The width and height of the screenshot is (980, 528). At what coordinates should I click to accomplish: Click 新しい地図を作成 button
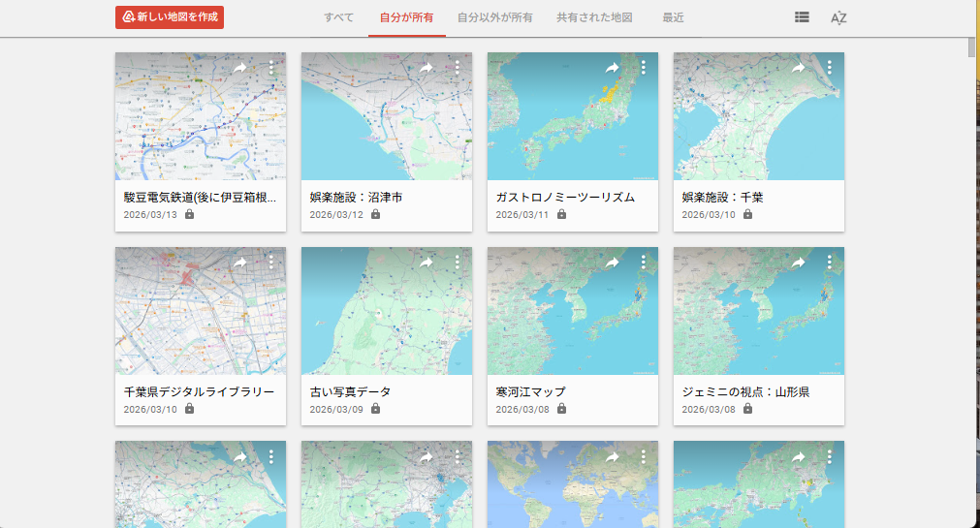[170, 17]
